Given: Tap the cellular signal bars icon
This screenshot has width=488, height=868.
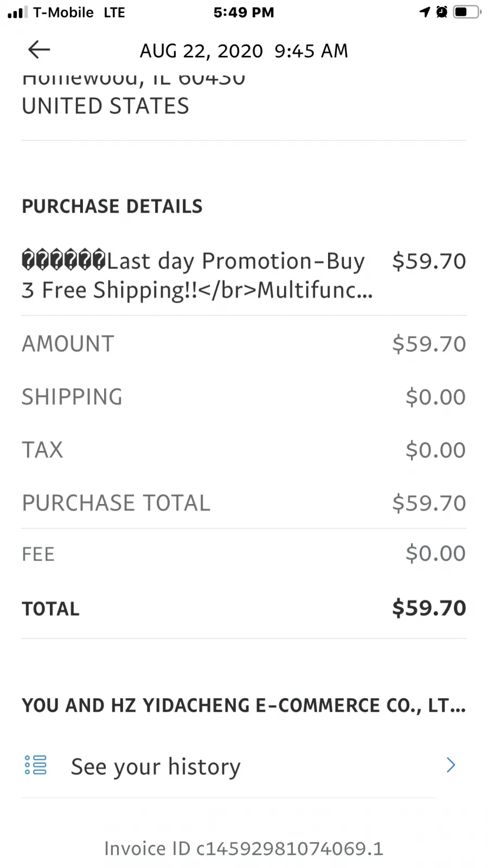Looking at the screenshot, I should [17, 12].
